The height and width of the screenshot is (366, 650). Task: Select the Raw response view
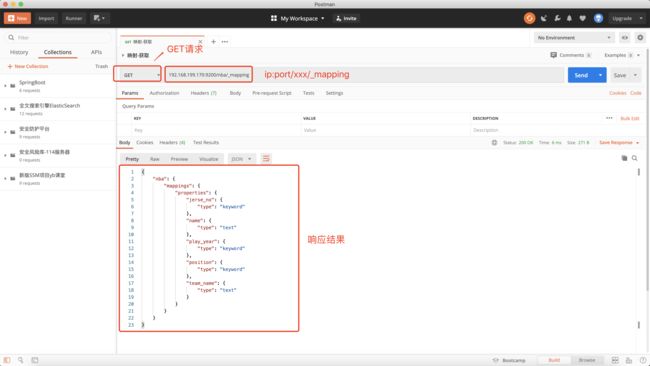pos(155,159)
